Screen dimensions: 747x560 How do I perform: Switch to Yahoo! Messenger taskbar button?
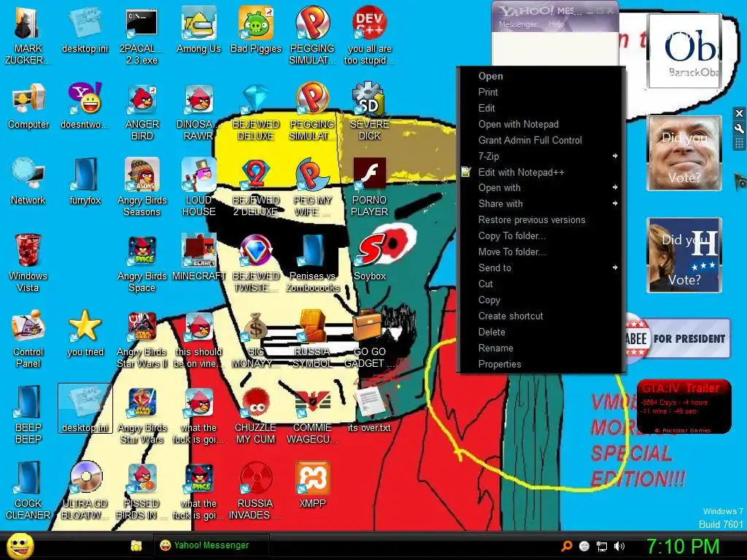[x=212, y=545]
